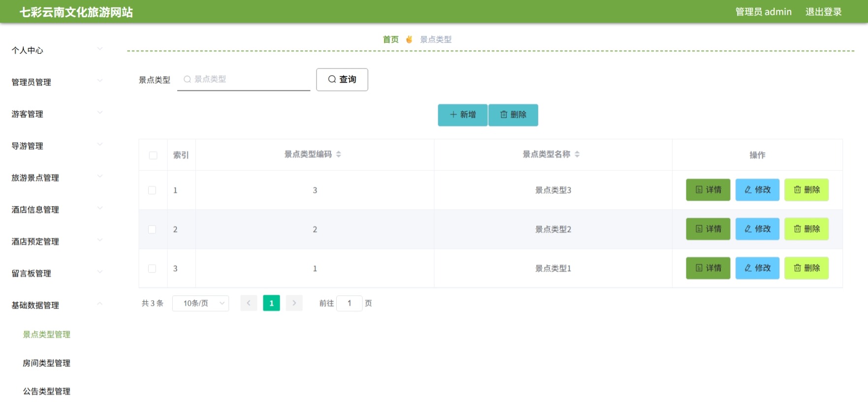The width and height of the screenshot is (868, 416).
Task: Open 房间类型管理 submenu item
Action: 47,363
